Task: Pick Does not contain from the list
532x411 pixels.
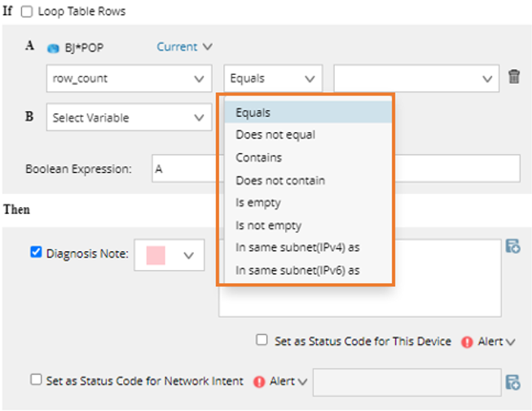Action: tap(308, 180)
